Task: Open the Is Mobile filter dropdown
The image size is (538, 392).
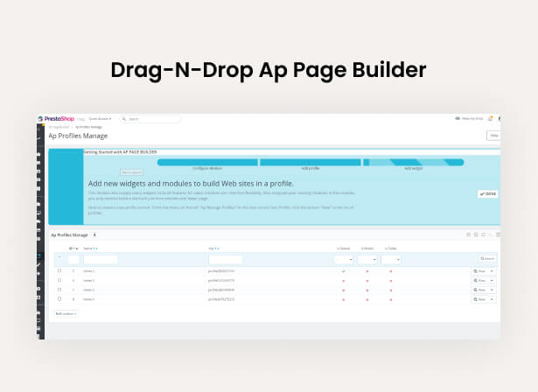Action: [367, 260]
